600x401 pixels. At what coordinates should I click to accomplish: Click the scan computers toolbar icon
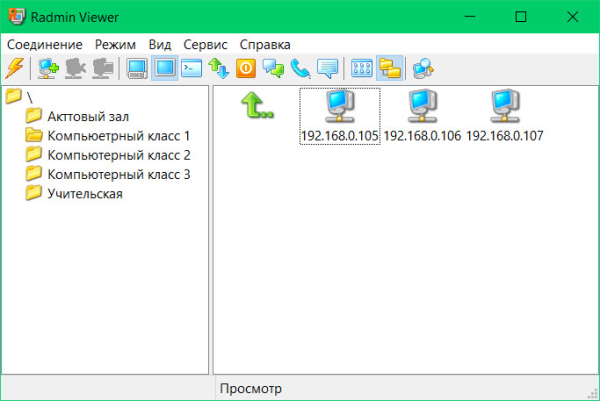pyautogui.click(x=423, y=69)
